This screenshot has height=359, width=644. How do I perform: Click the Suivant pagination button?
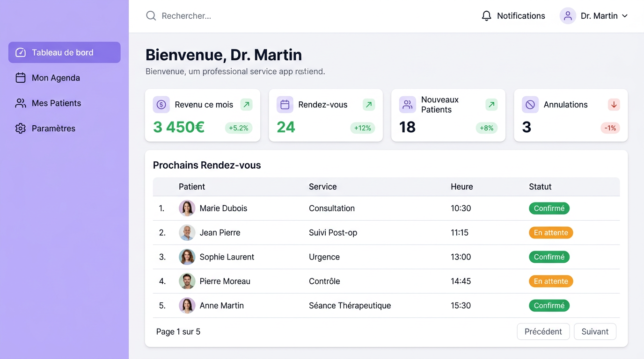[595, 331]
